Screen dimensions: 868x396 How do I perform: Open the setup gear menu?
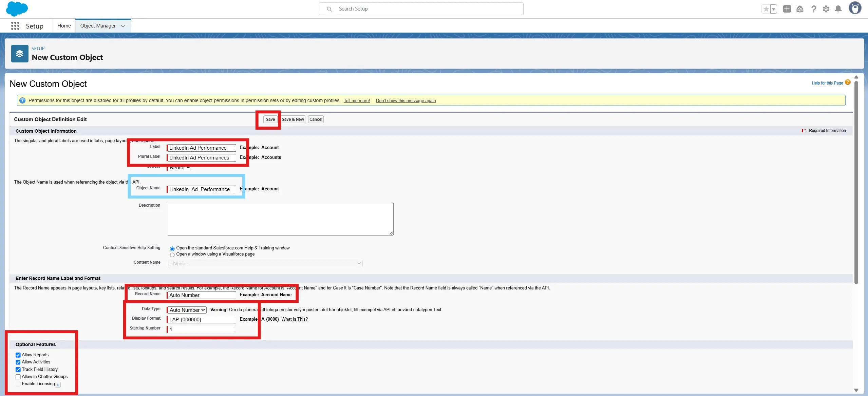coord(826,9)
